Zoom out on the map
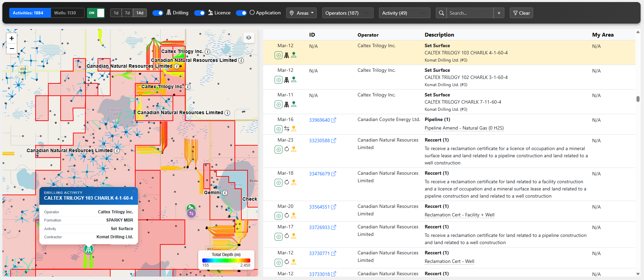This screenshot has height=280, width=644. click(12, 49)
